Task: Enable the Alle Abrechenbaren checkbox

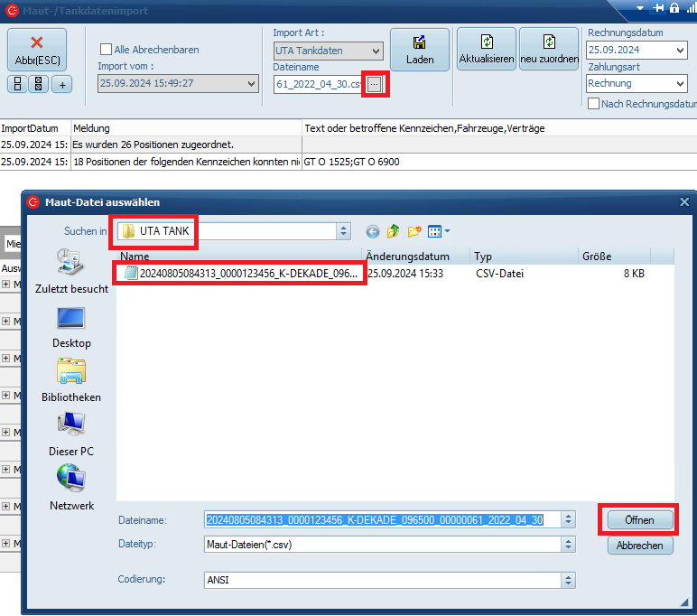Action: 107,50
